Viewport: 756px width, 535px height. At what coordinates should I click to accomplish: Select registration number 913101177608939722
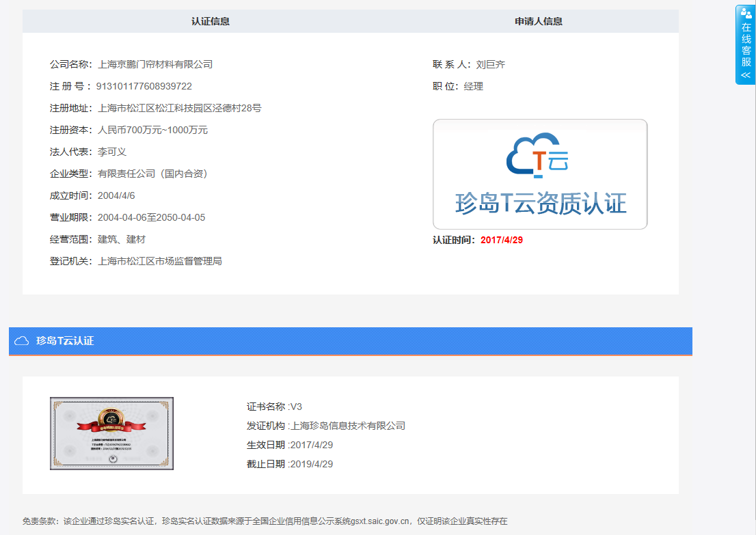pos(144,86)
